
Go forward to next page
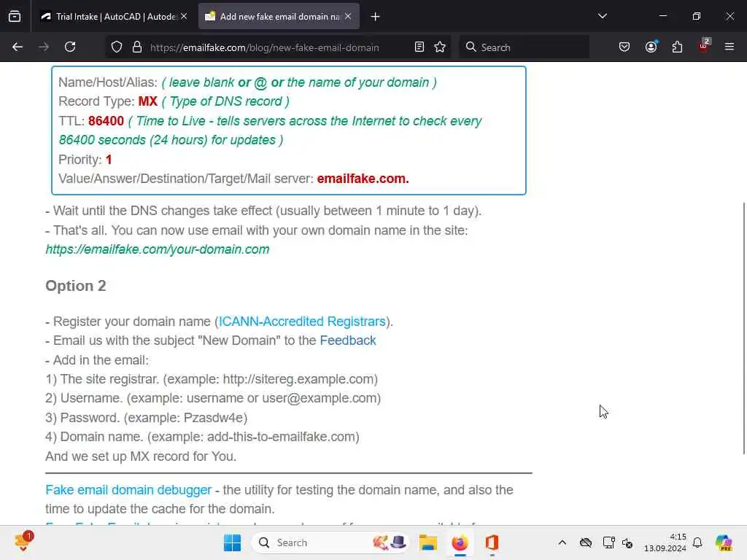pyautogui.click(x=44, y=47)
